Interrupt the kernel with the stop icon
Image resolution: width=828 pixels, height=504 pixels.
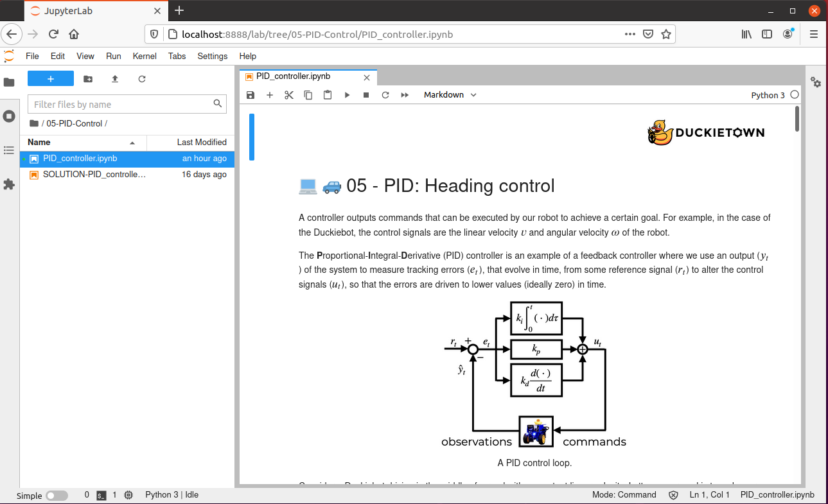point(366,95)
